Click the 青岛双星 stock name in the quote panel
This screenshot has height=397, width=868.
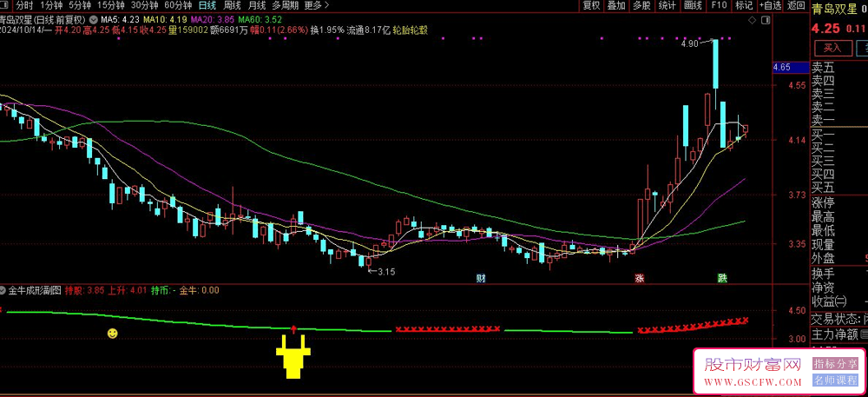[x=833, y=8]
